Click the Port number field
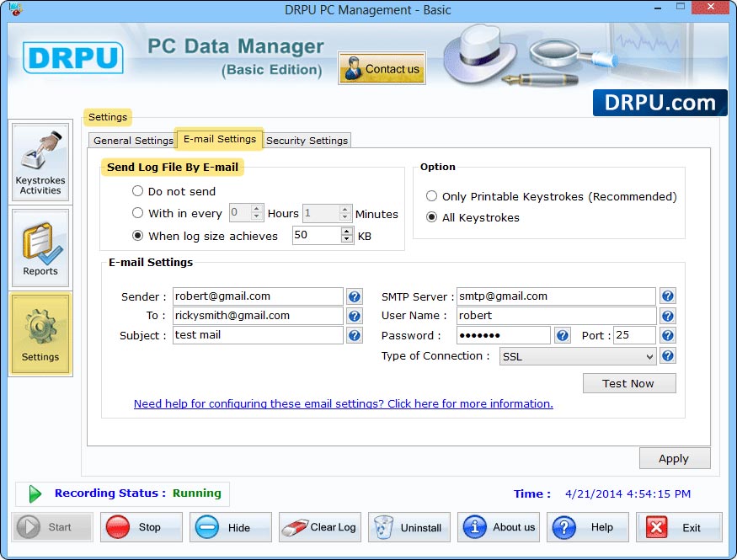 pyautogui.click(x=634, y=335)
